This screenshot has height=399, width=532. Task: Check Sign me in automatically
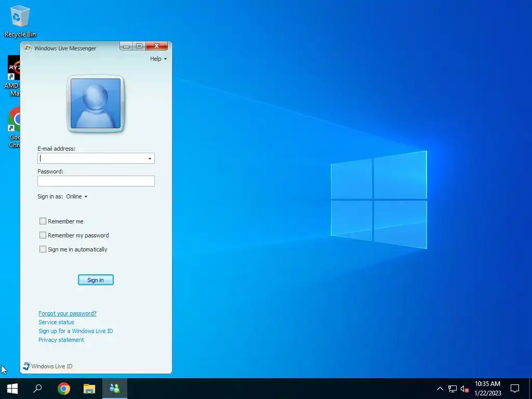[43, 249]
